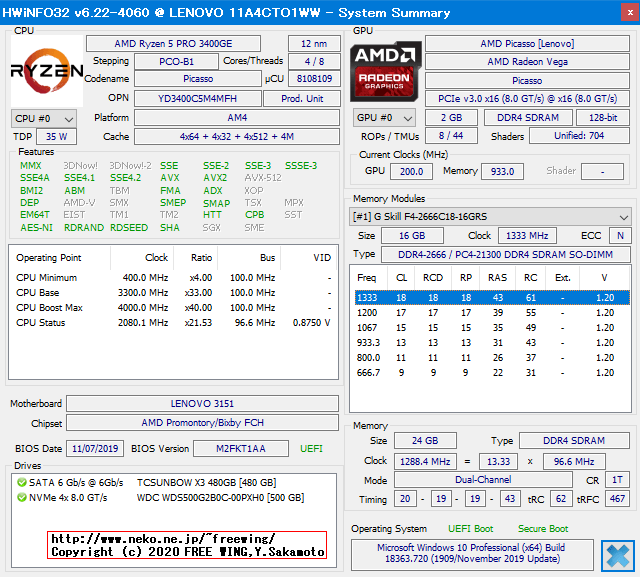Click the green check icon for NVMe drive
This screenshot has width=640, height=577.
point(21,497)
